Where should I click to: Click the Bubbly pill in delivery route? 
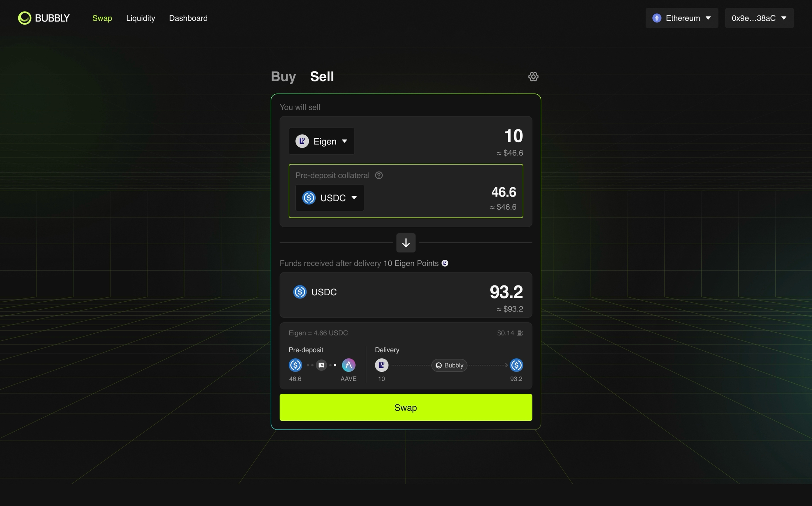449,365
